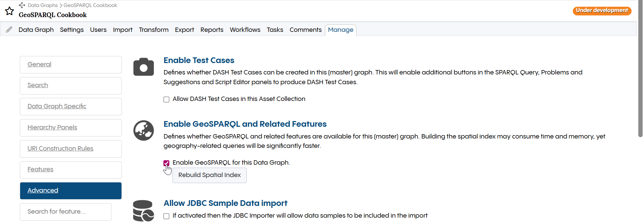Switch to the Settings tab
The width and height of the screenshot is (644, 224).
[x=71, y=30]
